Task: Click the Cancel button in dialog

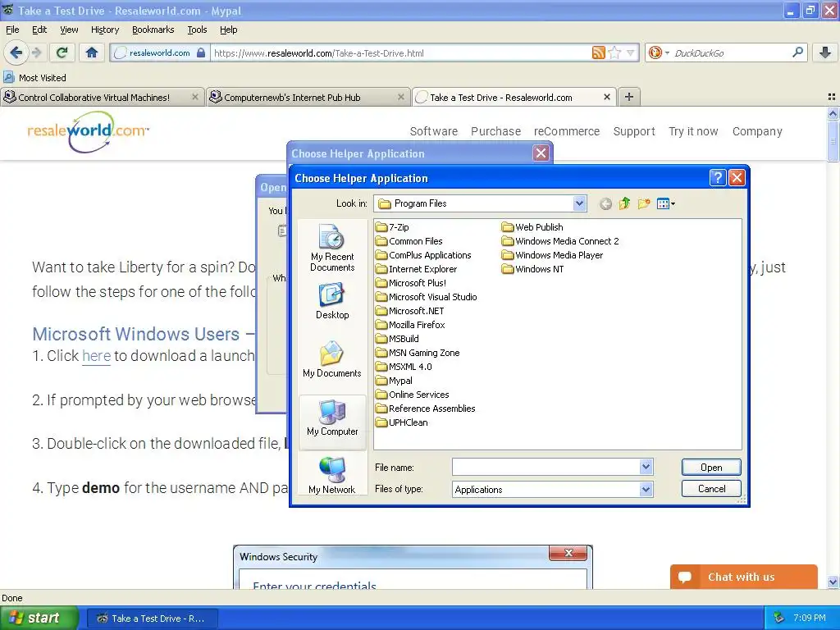Action: pyautogui.click(x=711, y=489)
